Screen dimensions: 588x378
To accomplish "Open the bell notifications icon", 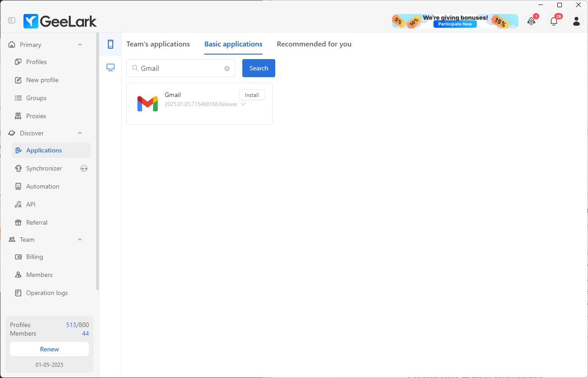I will tap(554, 21).
